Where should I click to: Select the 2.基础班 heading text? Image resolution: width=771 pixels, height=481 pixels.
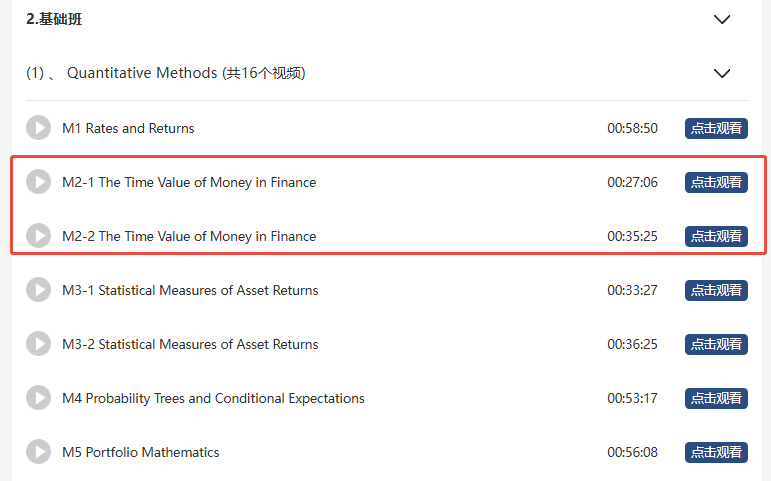[54, 19]
